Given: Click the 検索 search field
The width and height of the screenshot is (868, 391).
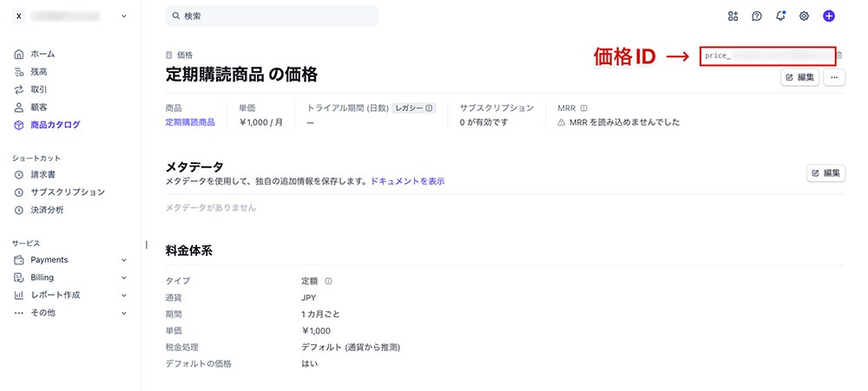Looking at the screenshot, I should pyautogui.click(x=271, y=16).
